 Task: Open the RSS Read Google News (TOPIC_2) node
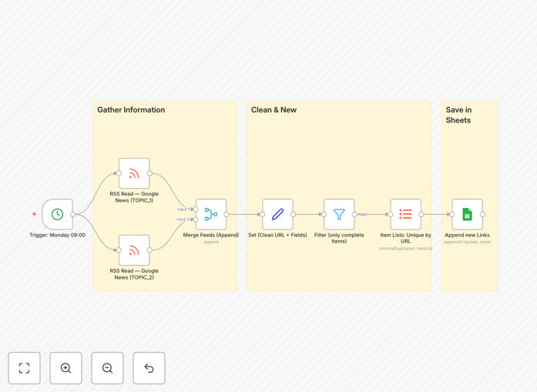134,250
